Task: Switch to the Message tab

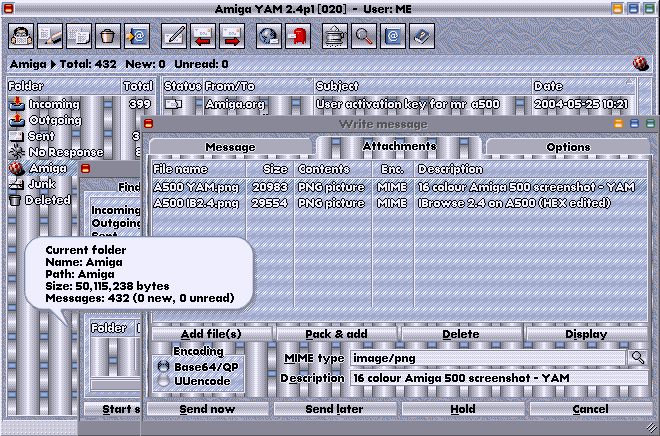Action: pyautogui.click(x=230, y=147)
